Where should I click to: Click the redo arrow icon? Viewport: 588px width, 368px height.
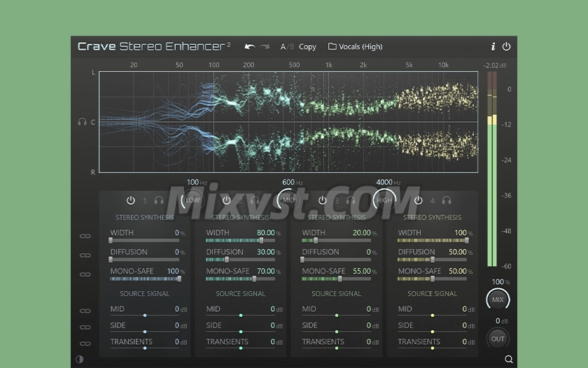(x=265, y=46)
